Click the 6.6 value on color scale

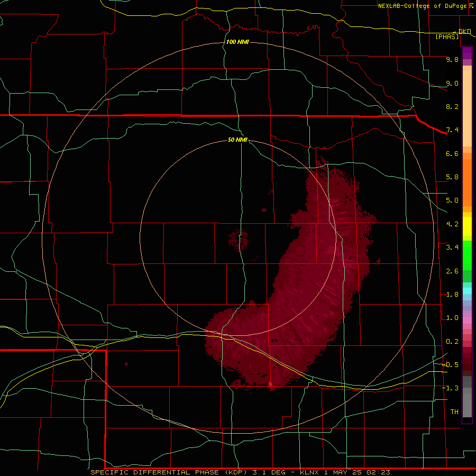(452, 153)
